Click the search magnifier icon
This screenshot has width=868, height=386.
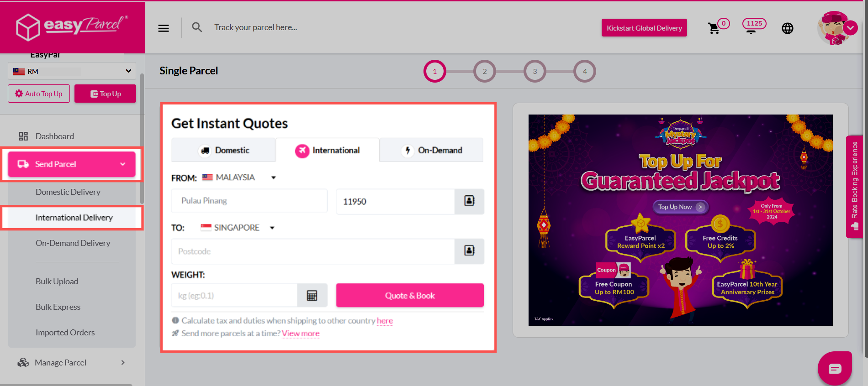point(197,27)
